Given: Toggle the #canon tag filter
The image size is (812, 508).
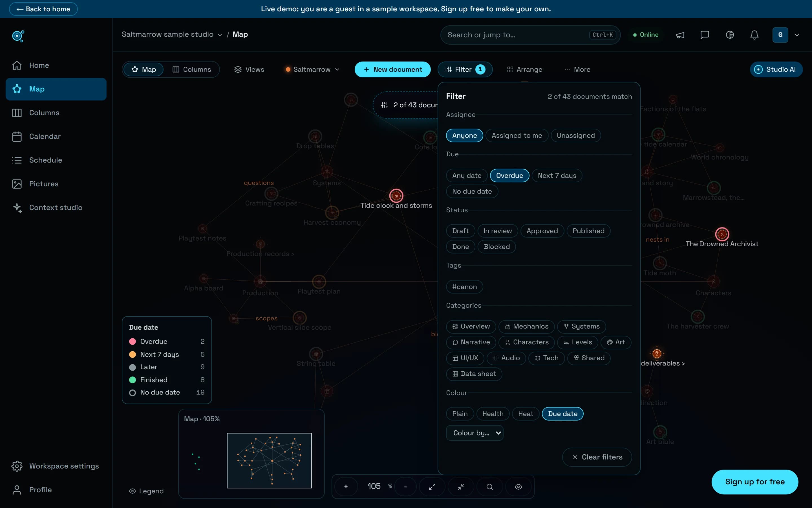Looking at the screenshot, I should 464,286.
